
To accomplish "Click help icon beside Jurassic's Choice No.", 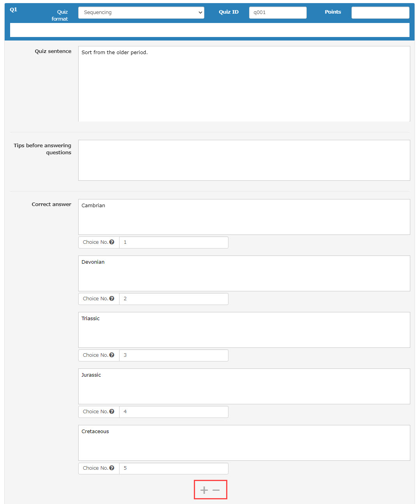I will click(112, 411).
